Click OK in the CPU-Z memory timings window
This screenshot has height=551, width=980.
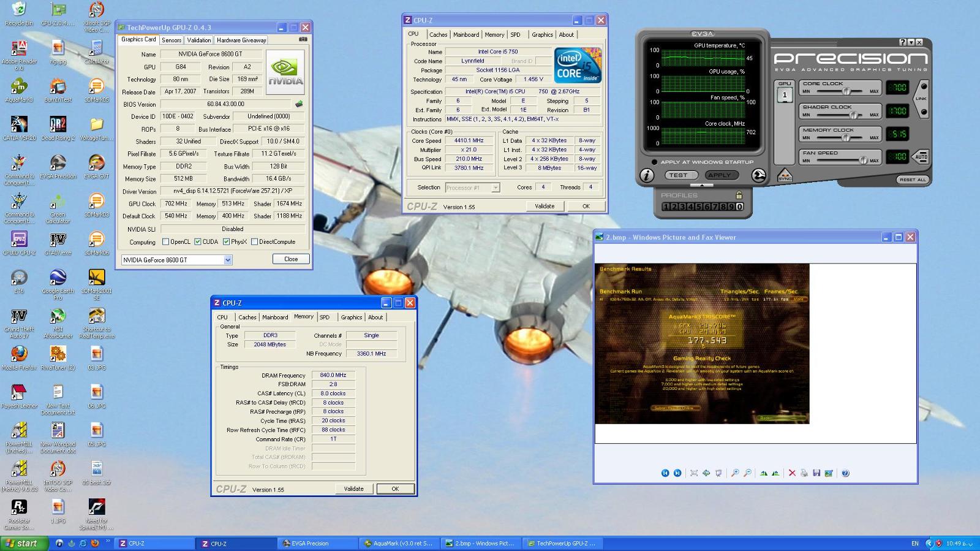[x=395, y=488]
